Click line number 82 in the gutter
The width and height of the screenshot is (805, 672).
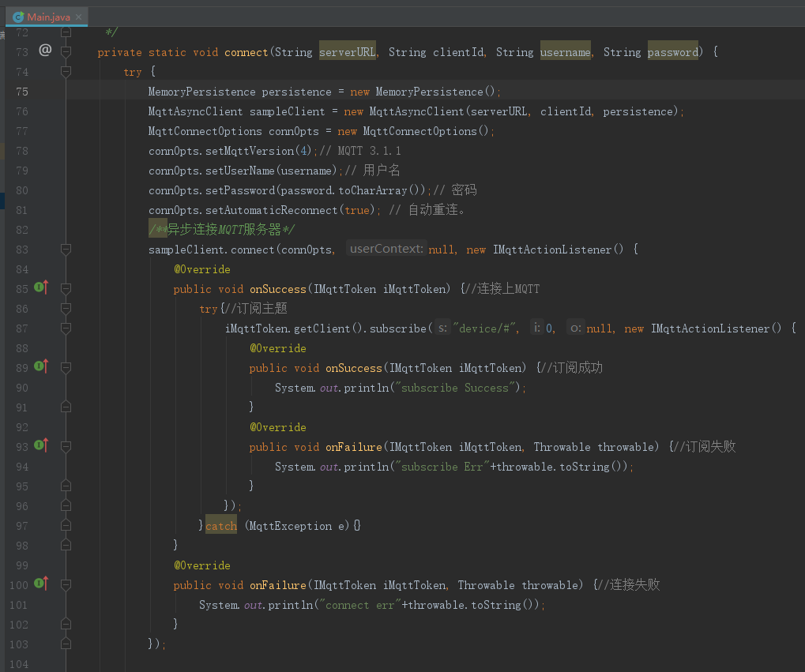click(22, 230)
